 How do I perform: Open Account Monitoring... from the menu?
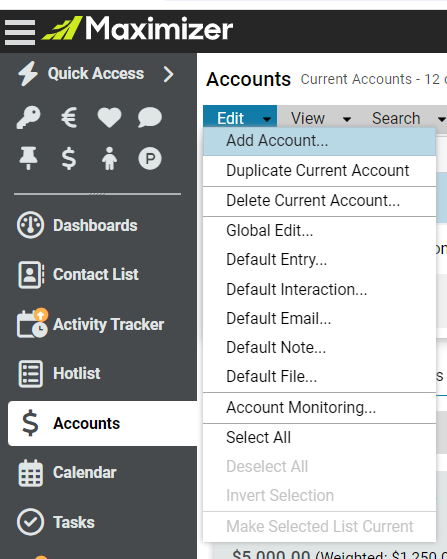pos(319,407)
